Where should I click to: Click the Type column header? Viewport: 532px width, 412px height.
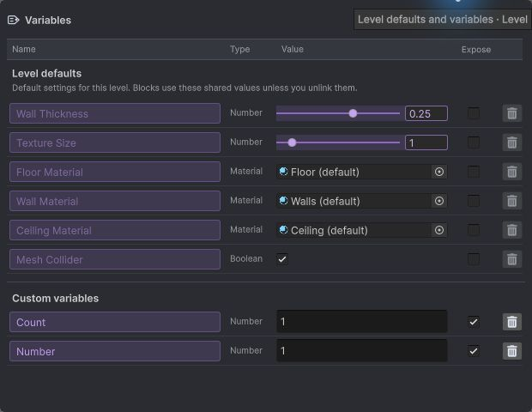240,49
